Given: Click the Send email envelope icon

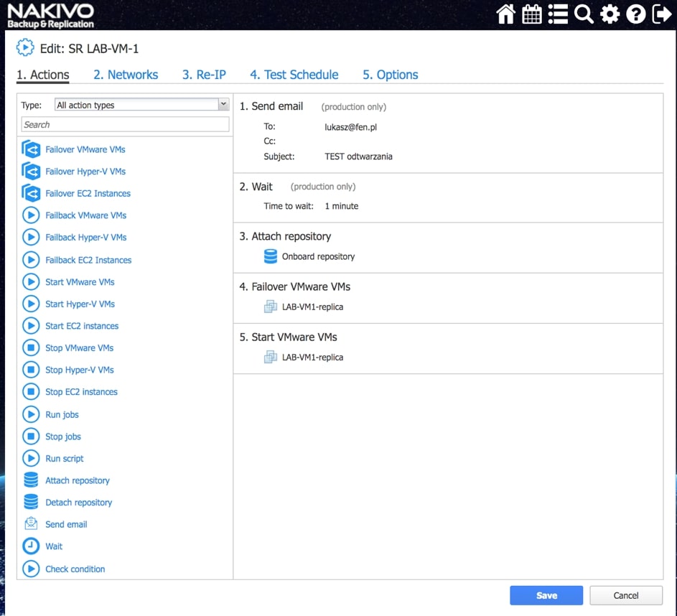Looking at the screenshot, I should [x=31, y=524].
